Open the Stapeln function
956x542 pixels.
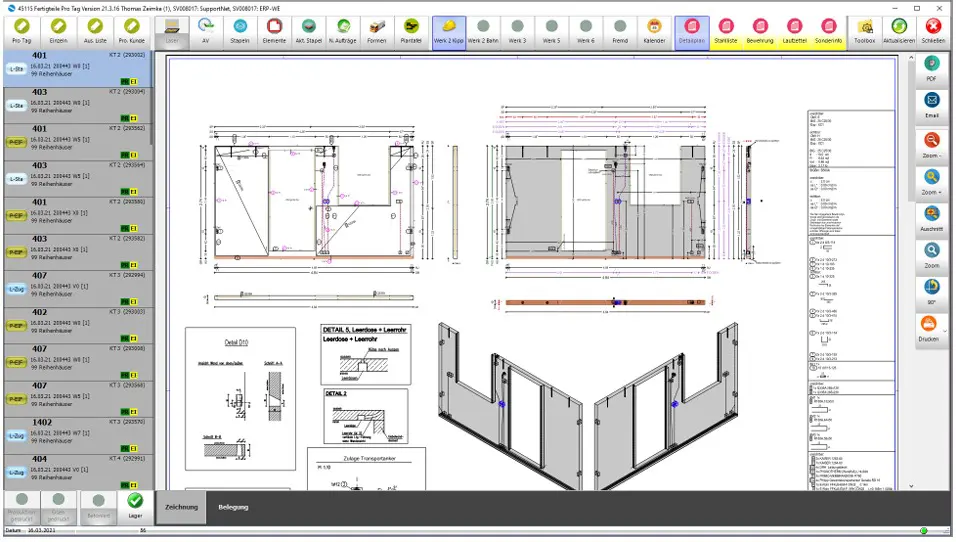pos(240,31)
